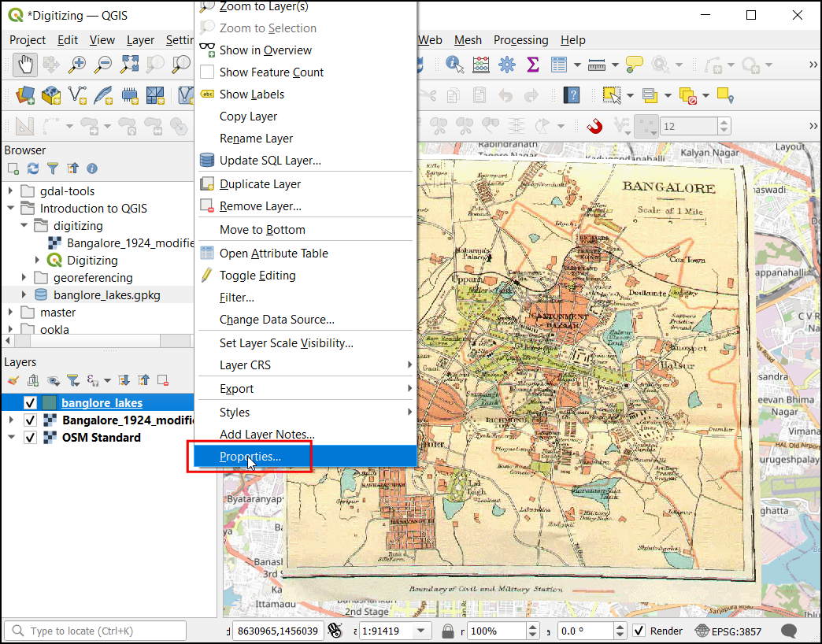
Task: Refresh the Browser panel
Action: 33,168
